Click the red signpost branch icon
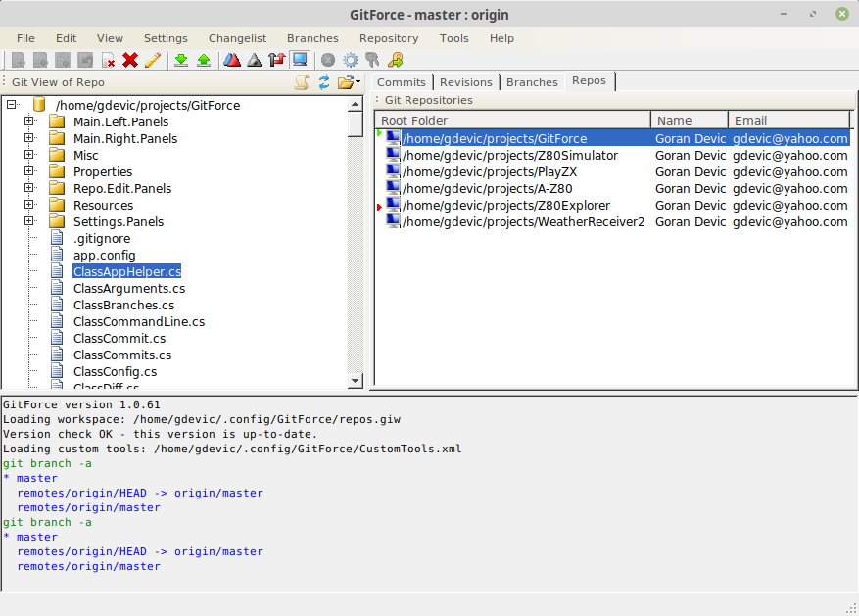Screen dimensions: 859x616 pos(276,60)
